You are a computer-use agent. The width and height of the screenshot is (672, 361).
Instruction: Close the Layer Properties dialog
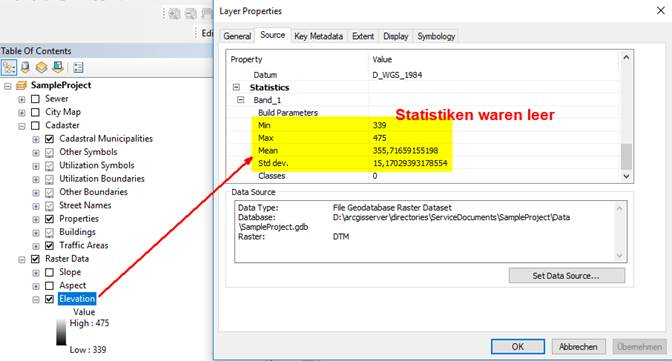point(660,11)
